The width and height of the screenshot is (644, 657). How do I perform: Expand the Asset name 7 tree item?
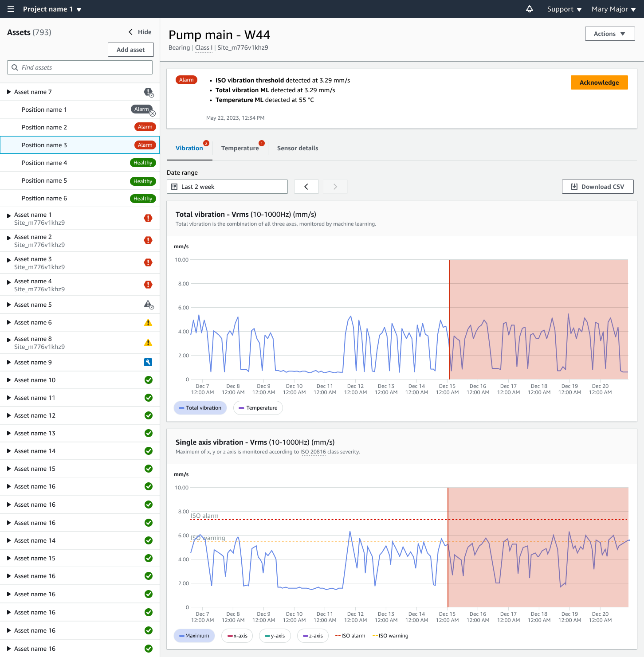click(8, 92)
